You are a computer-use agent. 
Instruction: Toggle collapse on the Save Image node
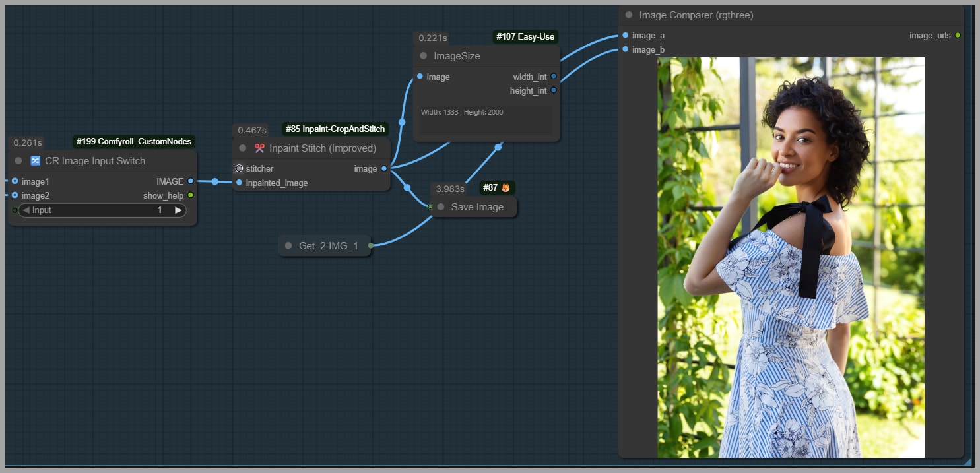click(x=441, y=207)
